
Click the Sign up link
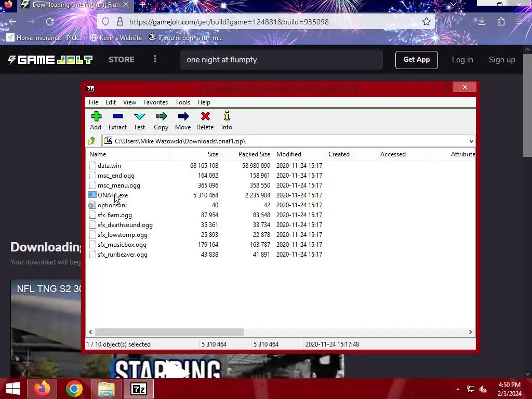502,60
